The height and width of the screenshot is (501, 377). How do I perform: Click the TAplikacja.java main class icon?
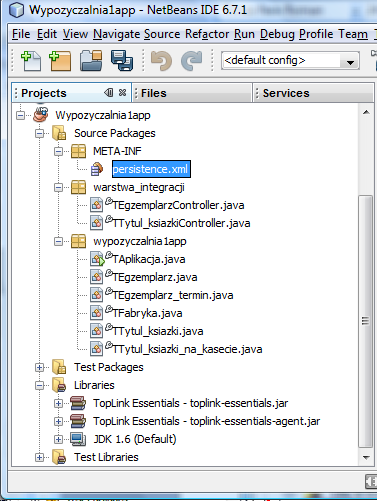pyautogui.click(x=97, y=259)
